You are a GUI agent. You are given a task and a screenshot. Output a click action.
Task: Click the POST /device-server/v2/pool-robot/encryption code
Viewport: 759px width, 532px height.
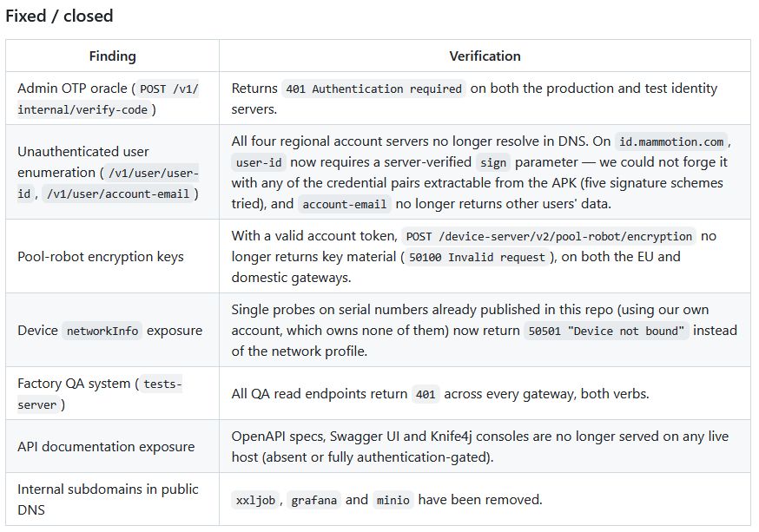(x=549, y=237)
